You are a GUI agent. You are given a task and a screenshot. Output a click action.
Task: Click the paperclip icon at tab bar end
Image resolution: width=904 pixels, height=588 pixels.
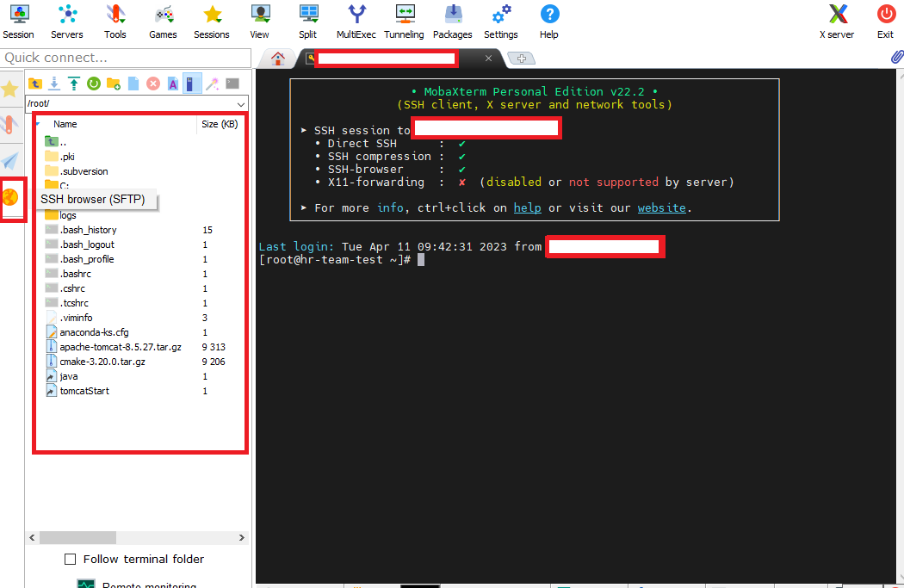tap(897, 57)
